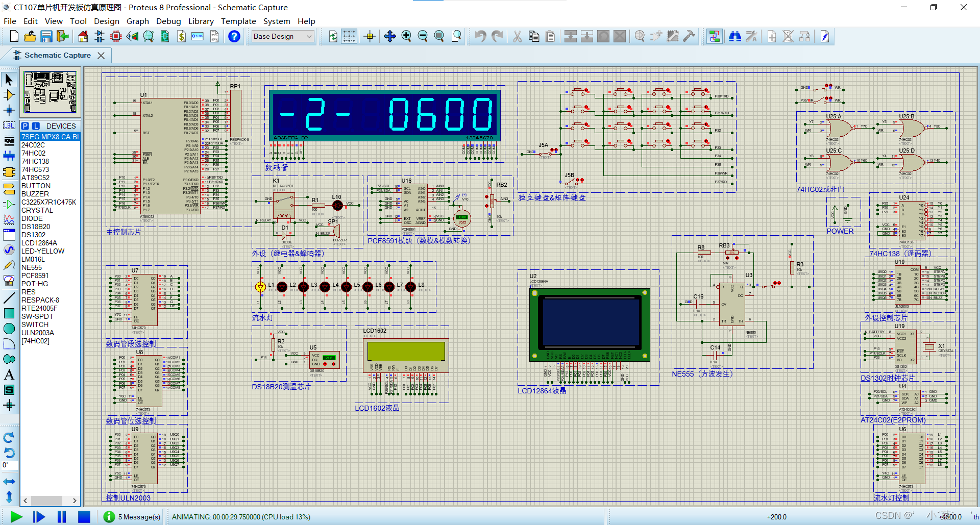
Task: Select 7SEG-MPX8-CA-BL in the devices list
Action: pyautogui.click(x=50, y=137)
